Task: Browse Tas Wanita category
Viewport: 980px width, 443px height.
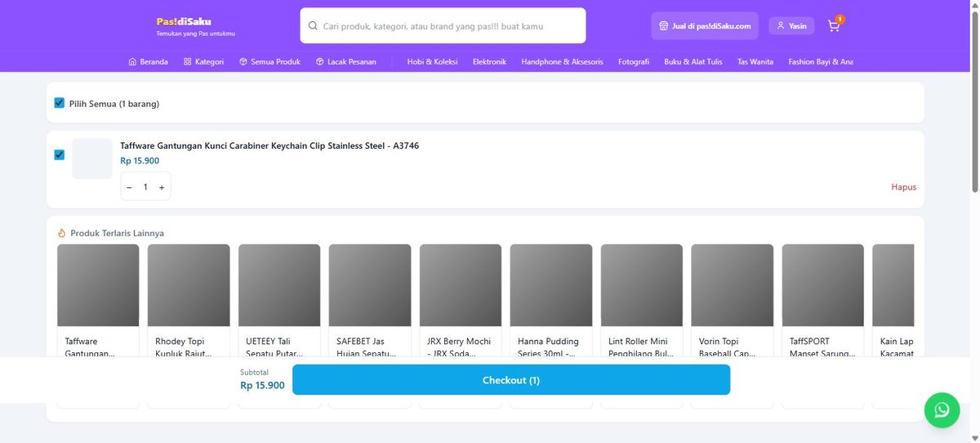Action: point(755,61)
